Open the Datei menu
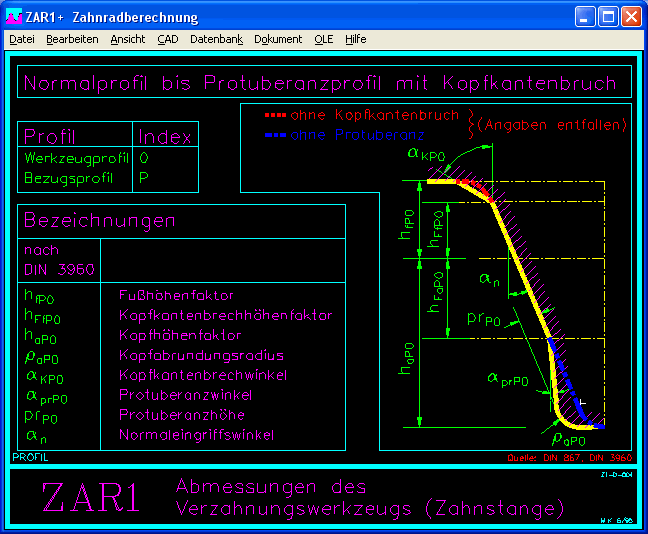The image size is (648, 534). pos(21,39)
